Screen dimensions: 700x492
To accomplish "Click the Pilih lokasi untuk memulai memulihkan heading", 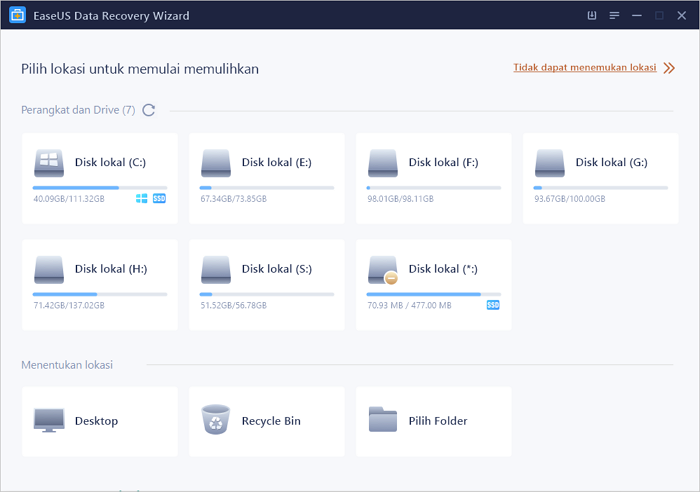I will [x=140, y=69].
